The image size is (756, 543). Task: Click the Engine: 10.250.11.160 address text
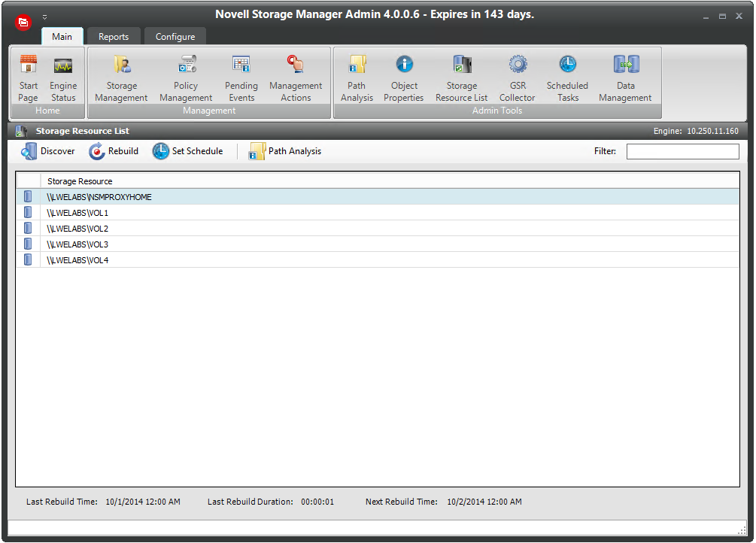[x=696, y=131]
